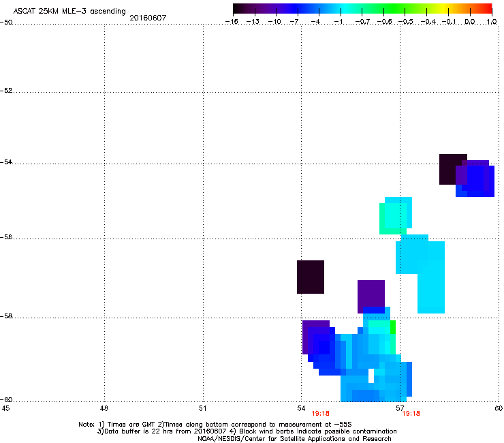Click longitude axis label 57
The height and width of the screenshot is (443, 504).
(400, 408)
